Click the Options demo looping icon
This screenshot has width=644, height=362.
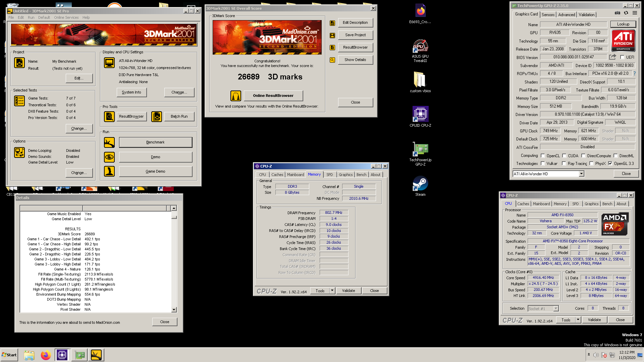(x=19, y=153)
